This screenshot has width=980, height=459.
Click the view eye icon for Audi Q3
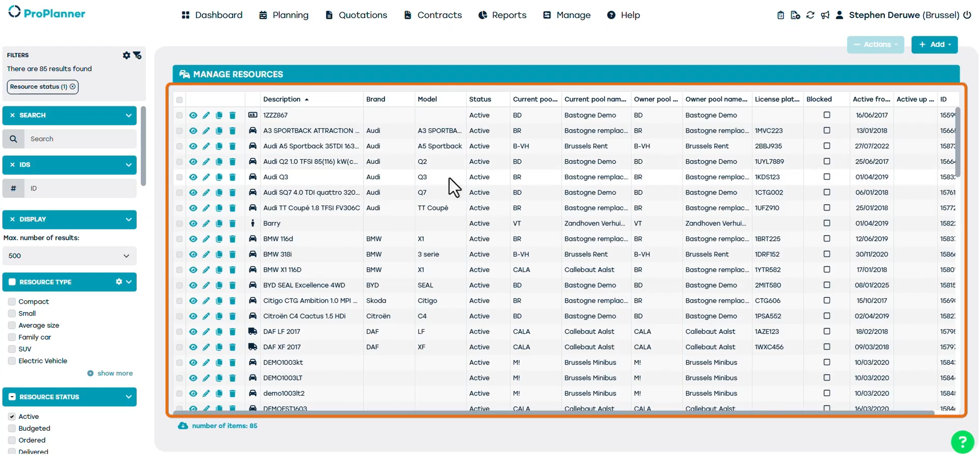pyautogui.click(x=193, y=177)
